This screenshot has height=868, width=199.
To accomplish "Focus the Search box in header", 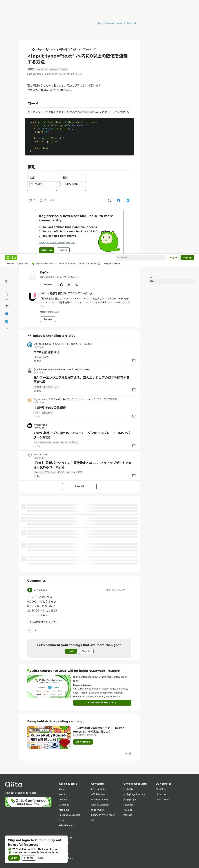I will (x=140, y=257).
